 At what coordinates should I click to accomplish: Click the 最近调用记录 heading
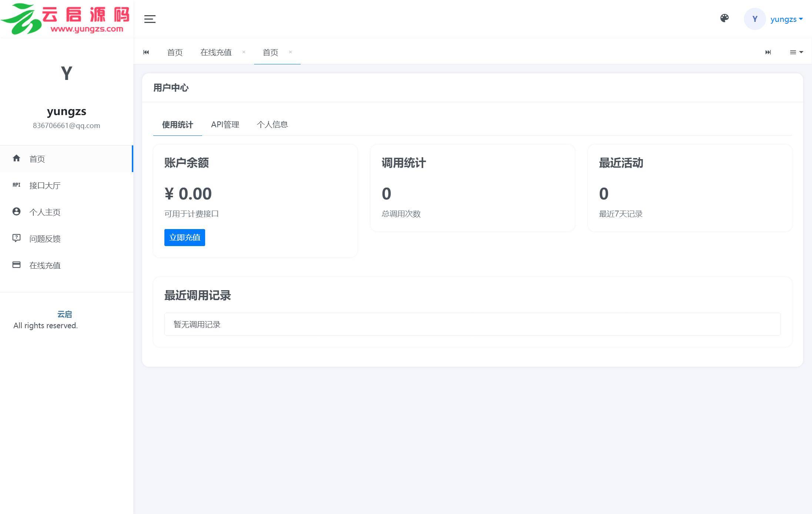pos(198,295)
